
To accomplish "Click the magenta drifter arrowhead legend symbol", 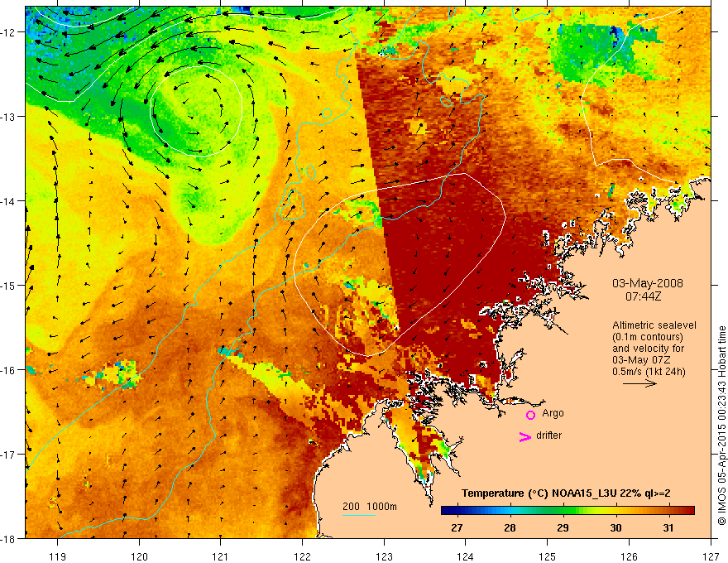I will tap(524, 436).
